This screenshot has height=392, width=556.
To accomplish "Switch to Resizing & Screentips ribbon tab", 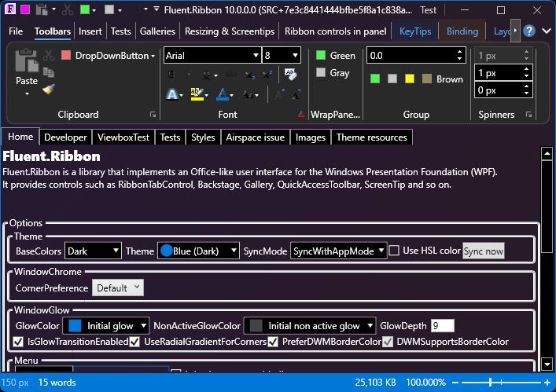I will pyautogui.click(x=230, y=31).
